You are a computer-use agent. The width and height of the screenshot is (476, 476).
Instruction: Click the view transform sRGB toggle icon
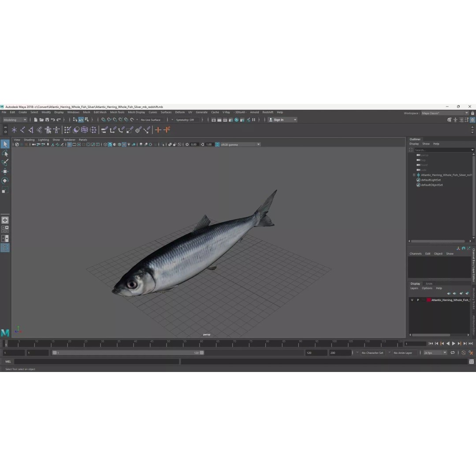coord(217,145)
